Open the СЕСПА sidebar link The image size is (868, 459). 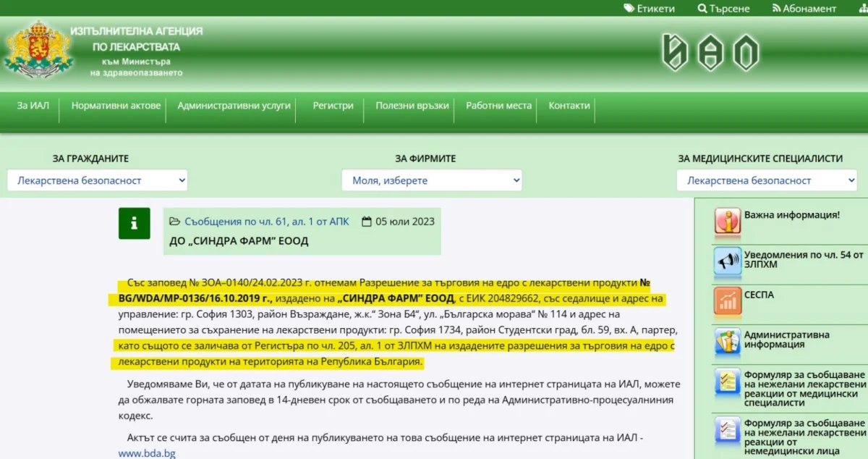tap(759, 295)
